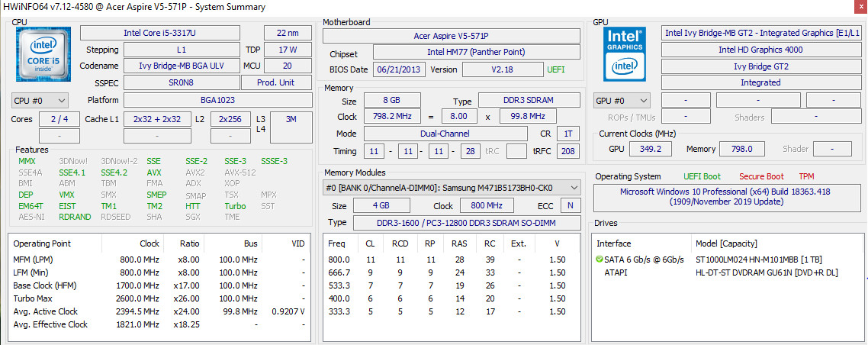Click the green SATA drive status icon
The image size is (868, 345).
click(600, 260)
